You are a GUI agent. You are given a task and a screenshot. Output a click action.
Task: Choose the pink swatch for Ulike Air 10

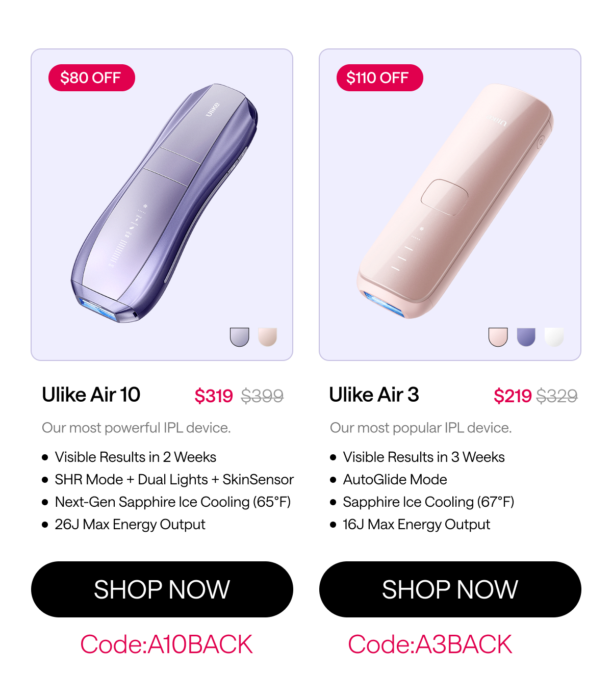click(x=267, y=337)
